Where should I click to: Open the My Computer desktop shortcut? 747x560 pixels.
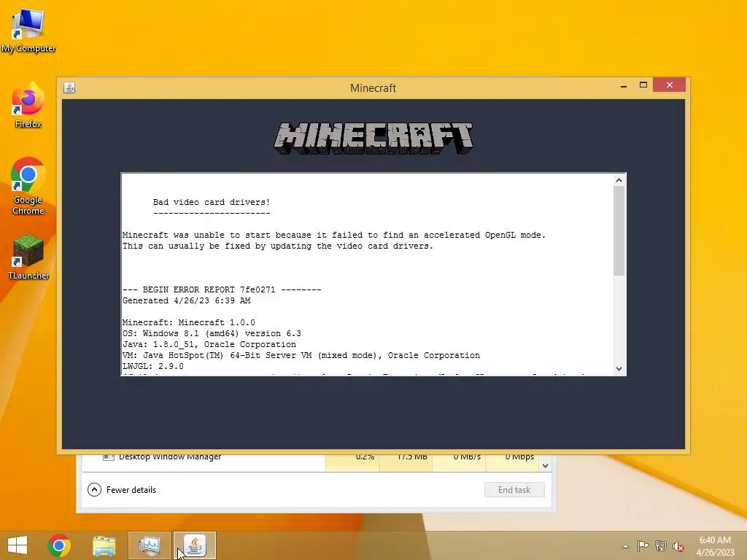click(28, 29)
